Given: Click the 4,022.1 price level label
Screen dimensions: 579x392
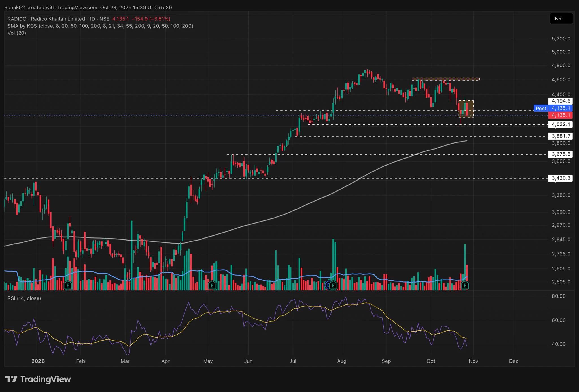Looking at the screenshot, I should 561,124.
